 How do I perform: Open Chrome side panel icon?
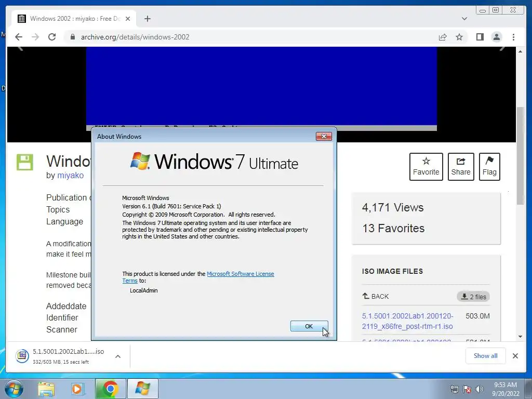(480, 37)
